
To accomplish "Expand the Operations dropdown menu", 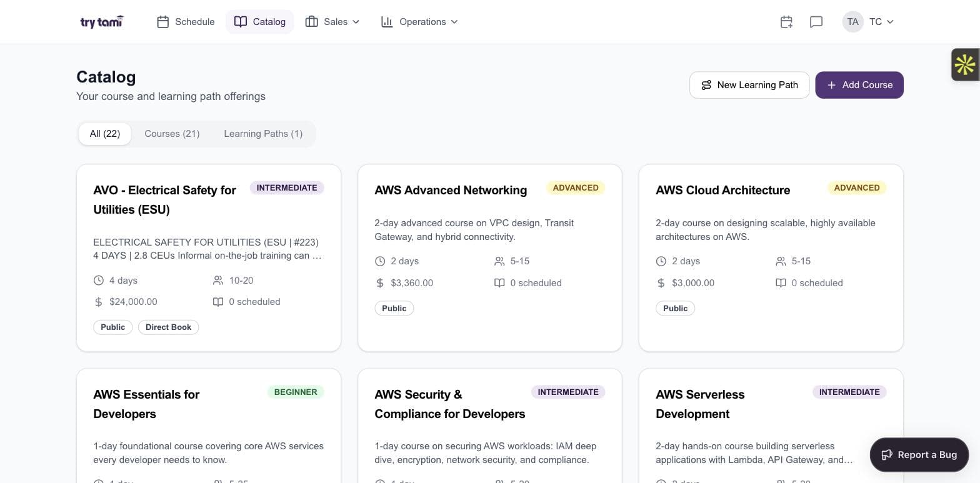I will [x=419, y=22].
